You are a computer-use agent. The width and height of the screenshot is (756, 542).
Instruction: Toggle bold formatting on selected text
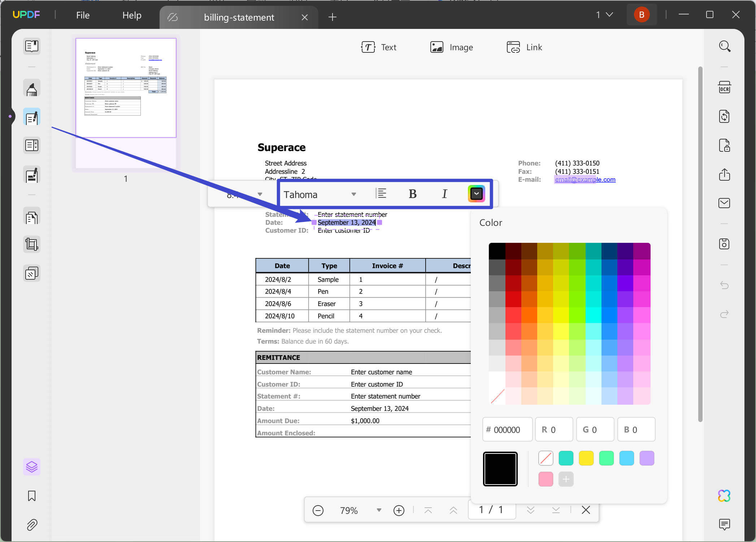click(412, 194)
